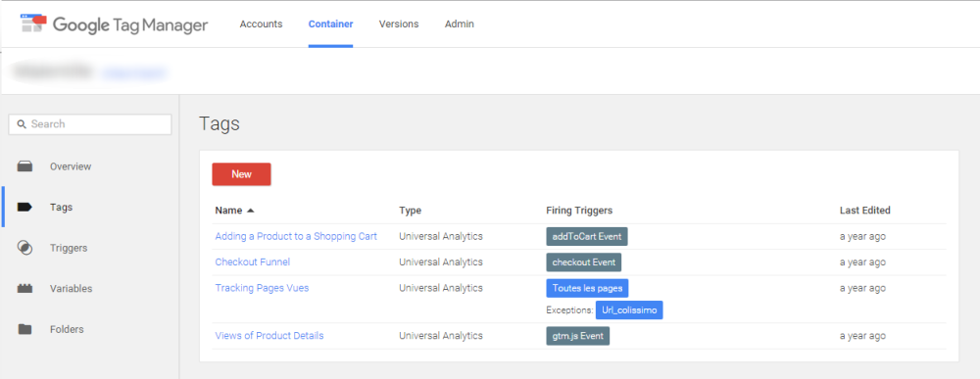Open the Versions tab
Viewport: 980px width, 379px height.
coord(399,24)
